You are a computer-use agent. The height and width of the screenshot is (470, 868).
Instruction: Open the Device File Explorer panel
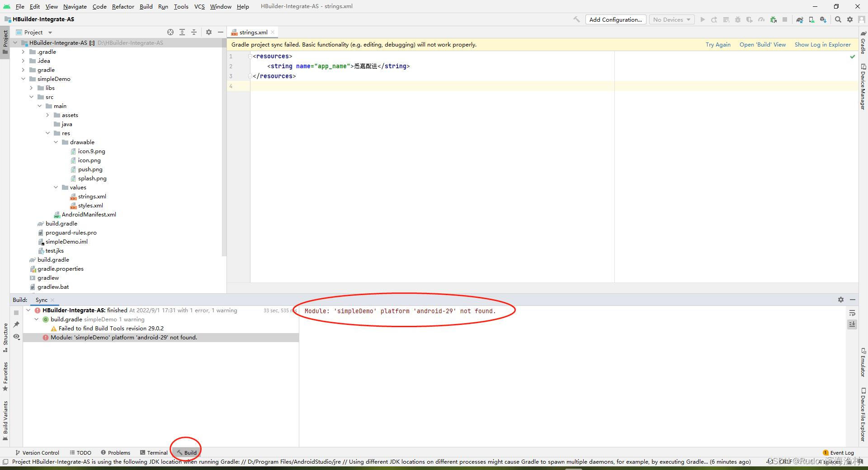863,416
